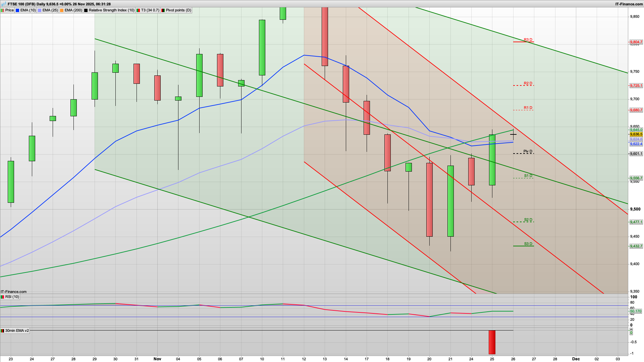This screenshot has height=362, width=644.
Task: Click the blue EMA (10) color icon
Action: [17, 10]
